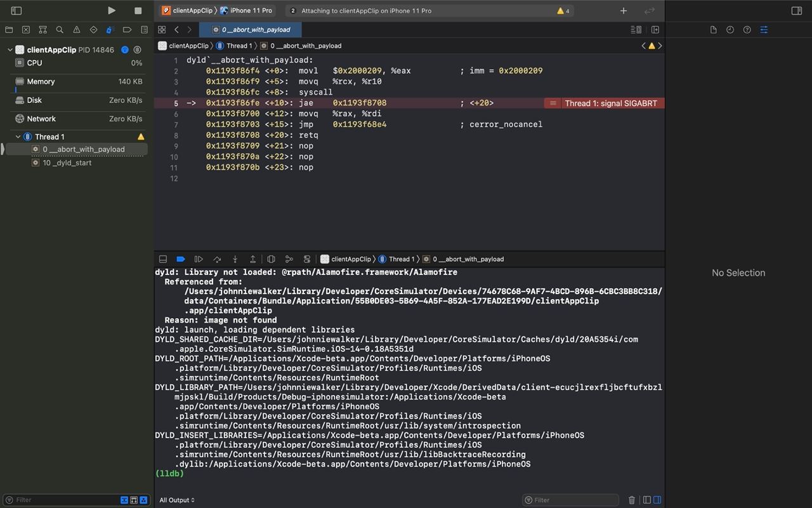Jump to the previous issue chevron

pyautogui.click(x=643, y=46)
